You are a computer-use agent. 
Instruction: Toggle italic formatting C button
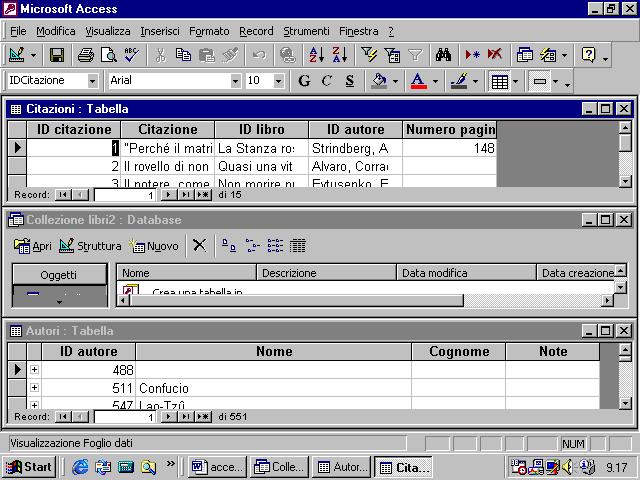pyautogui.click(x=327, y=81)
